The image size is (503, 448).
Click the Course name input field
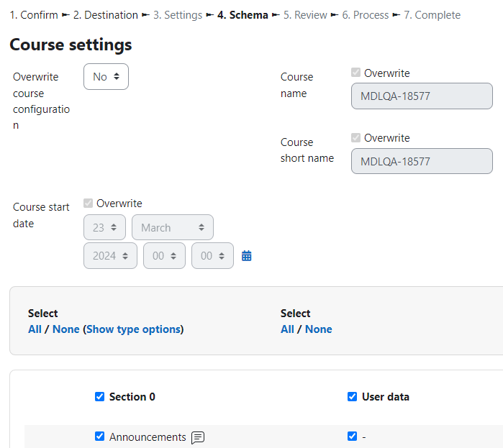(x=422, y=96)
